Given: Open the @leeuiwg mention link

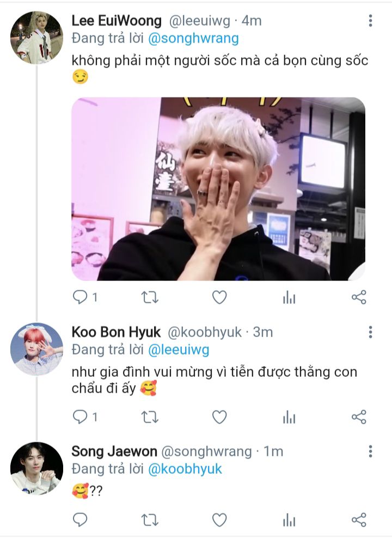Looking at the screenshot, I should point(179,349).
